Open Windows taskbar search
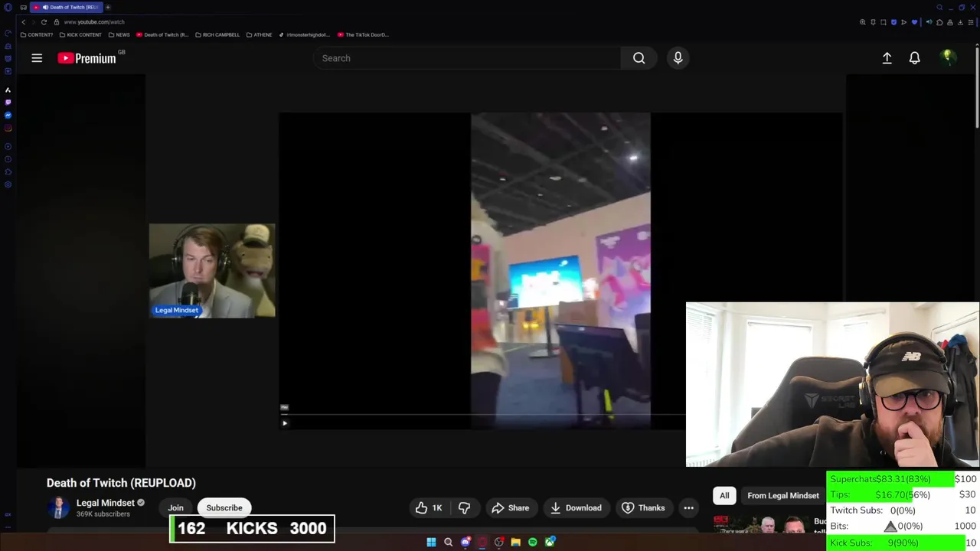 pos(448,543)
